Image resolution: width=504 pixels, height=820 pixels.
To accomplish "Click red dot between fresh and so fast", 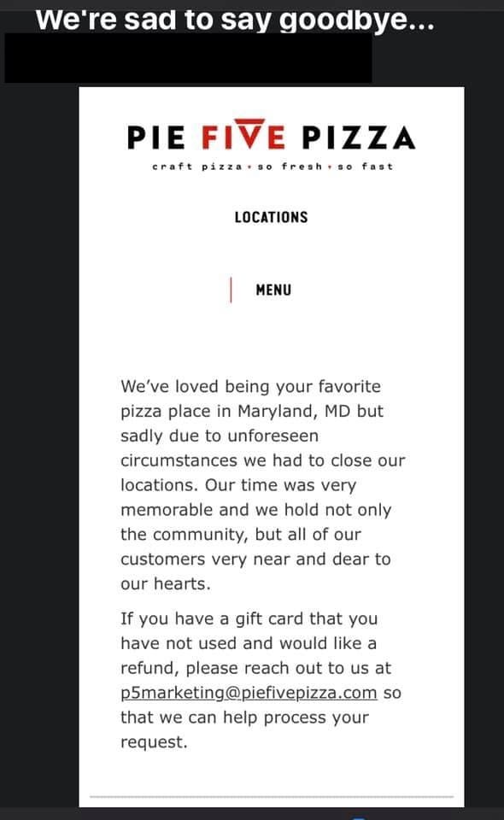I will pos(330,167).
